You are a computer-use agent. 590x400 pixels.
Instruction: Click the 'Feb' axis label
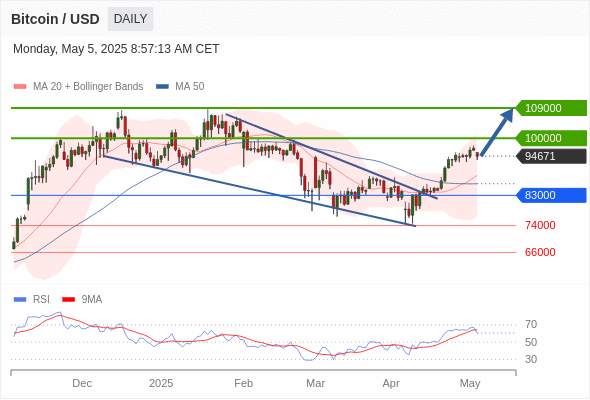[x=243, y=383]
